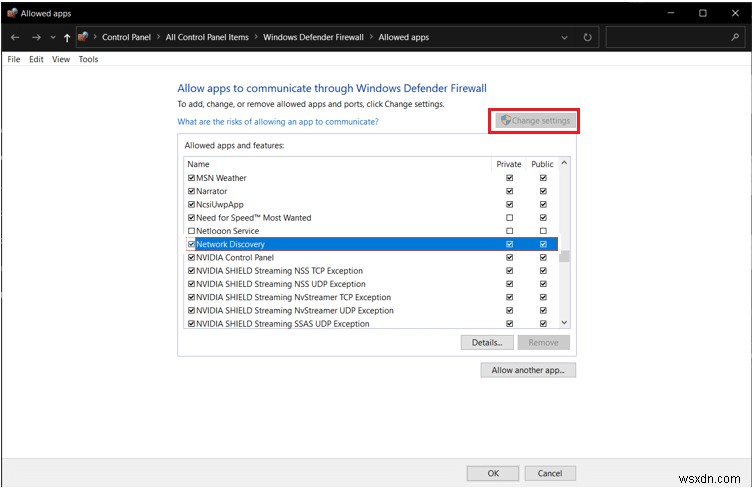Enable the Netlogon Service checkbox
The height and width of the screenshot is (489, 752).
191,231
